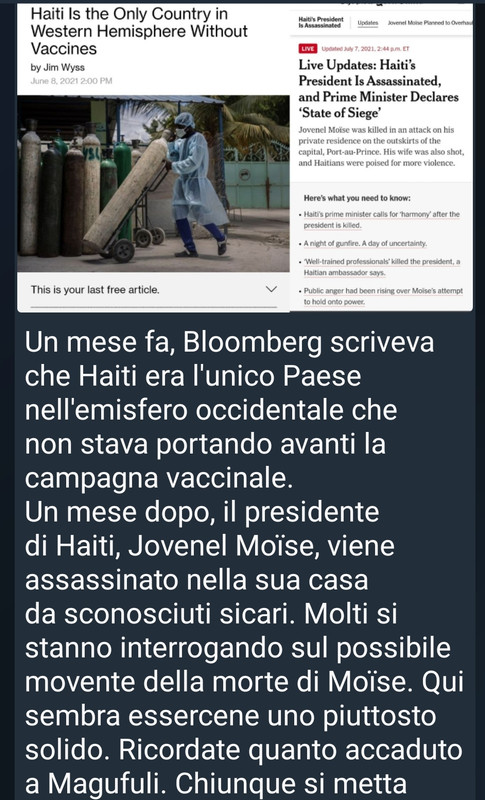The width and height of the screenshot is (485, 800).
Task: Open the oxygen cylinders photo
Action: pos(153,184)
